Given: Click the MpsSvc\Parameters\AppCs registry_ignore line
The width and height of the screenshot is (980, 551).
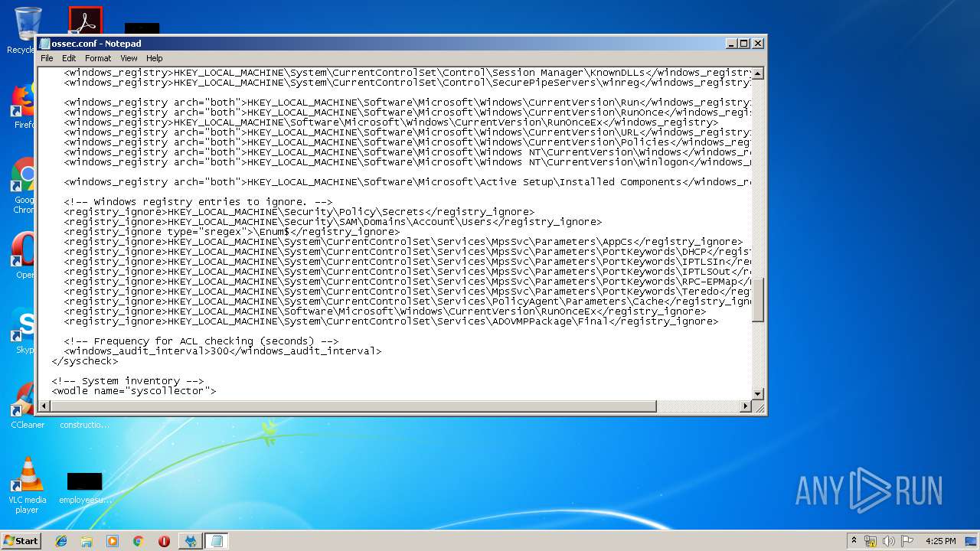Looking at the screenshot, I should 403,242.
